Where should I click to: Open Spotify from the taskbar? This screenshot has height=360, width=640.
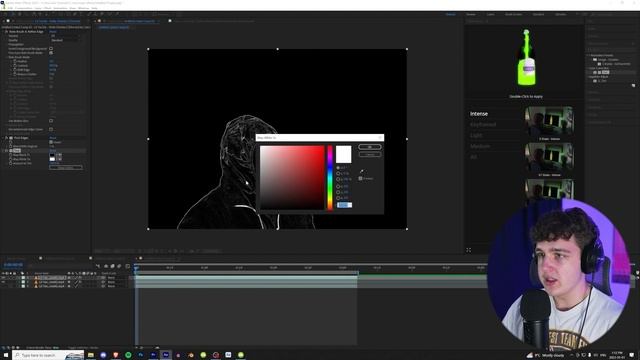coord(128,355)
